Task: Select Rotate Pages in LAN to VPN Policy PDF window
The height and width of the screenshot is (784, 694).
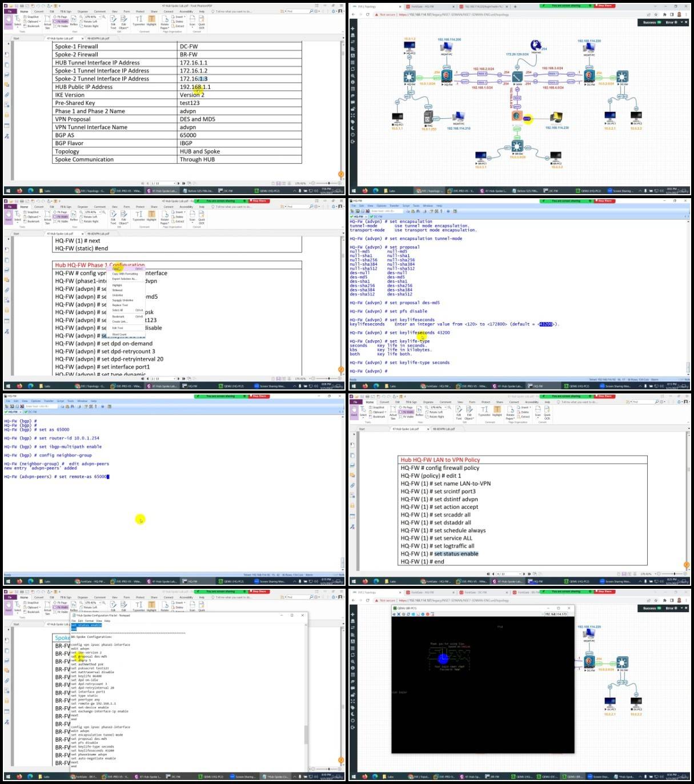Action: pyautogui.click(x=510, y=411)
